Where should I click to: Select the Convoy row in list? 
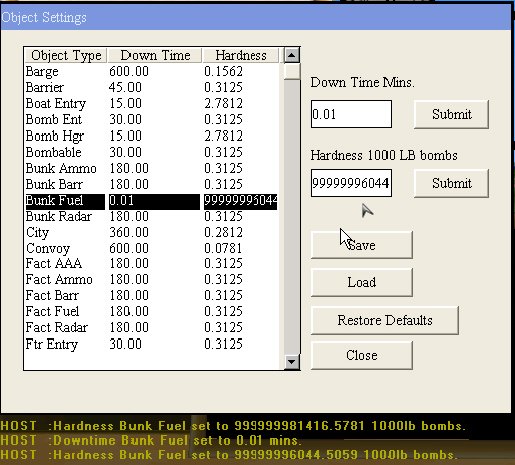152,248
